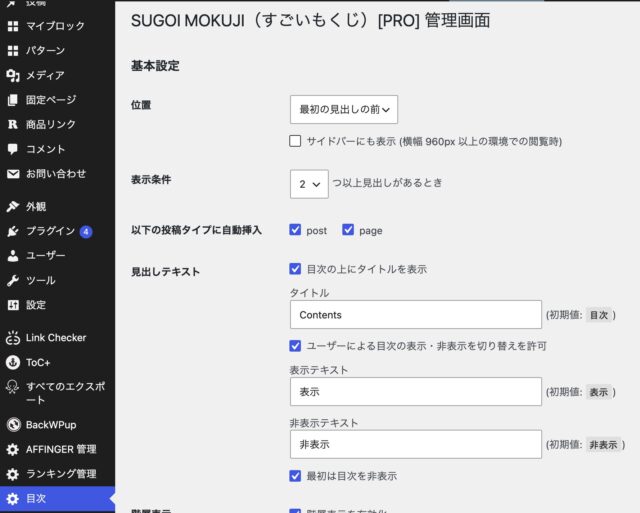
Task: Click the 以下の投稿タイプに自動挿入 label
Action: click(196, 230)
